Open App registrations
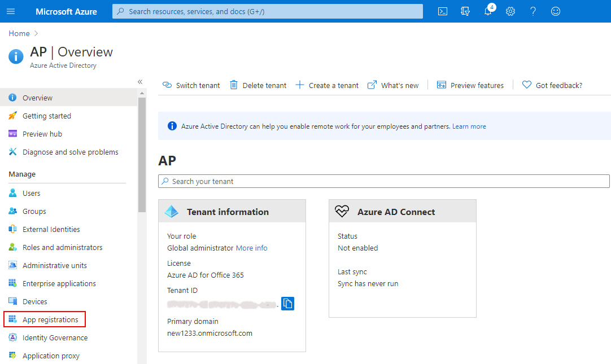611x364 pixels. coord(45,319)
